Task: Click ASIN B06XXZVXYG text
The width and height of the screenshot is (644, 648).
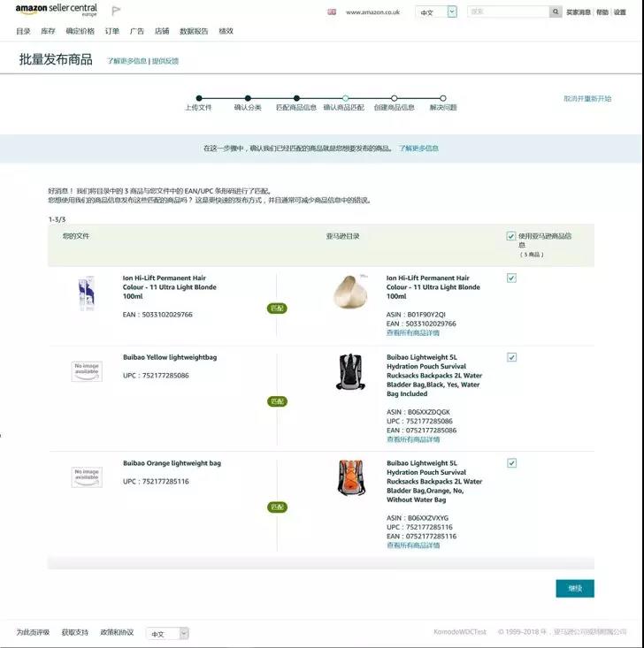Action: click(418, 518)
